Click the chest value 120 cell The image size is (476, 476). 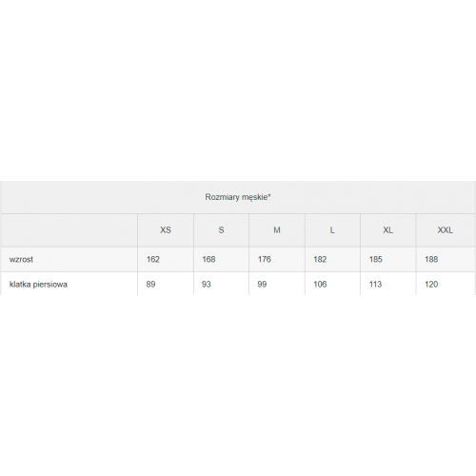446,284
